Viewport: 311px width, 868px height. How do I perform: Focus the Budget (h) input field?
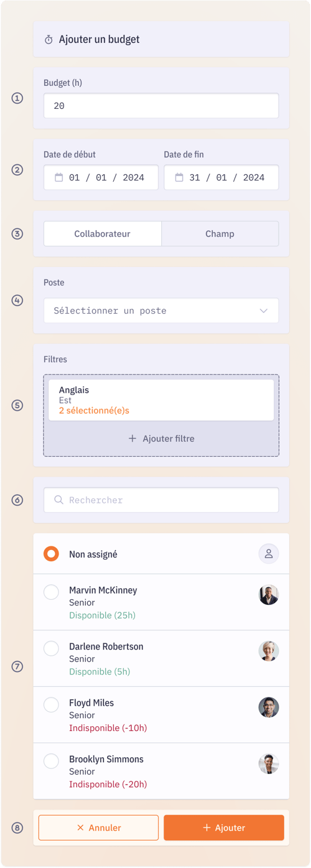161,106
